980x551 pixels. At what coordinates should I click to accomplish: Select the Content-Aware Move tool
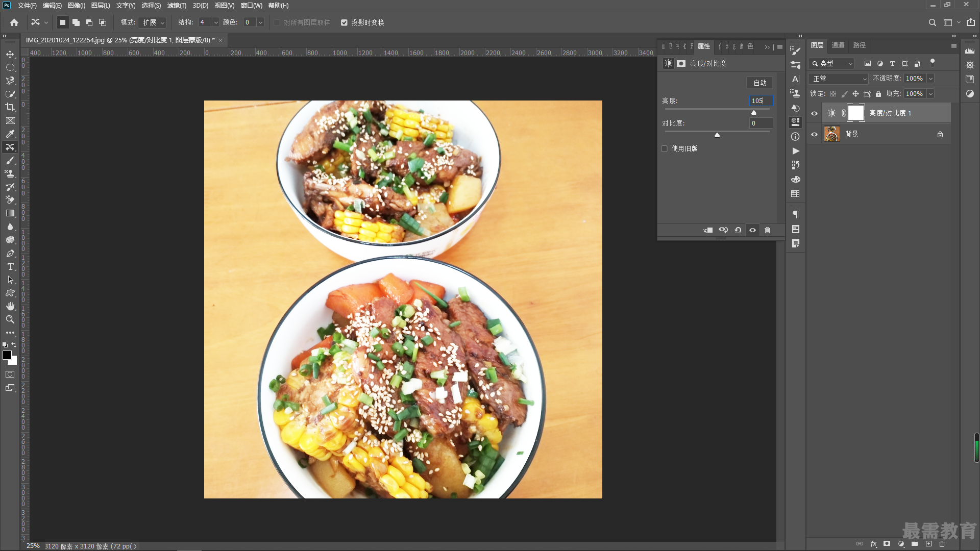[10, 147]
